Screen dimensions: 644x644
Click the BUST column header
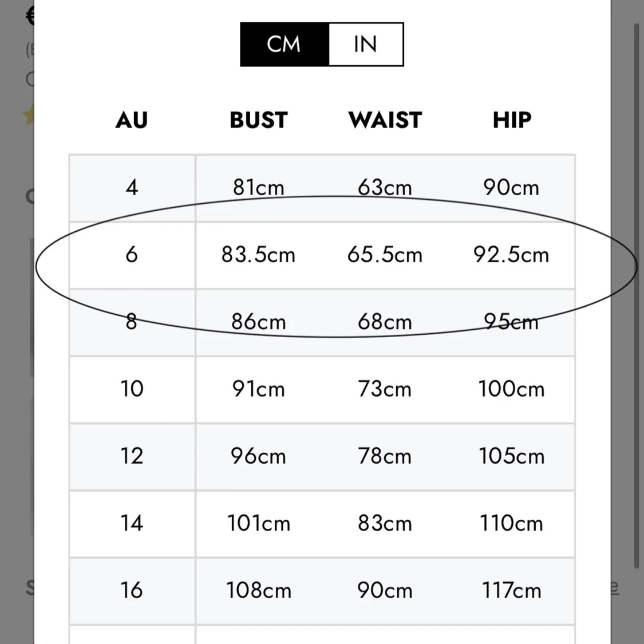(x=259, y=120)
